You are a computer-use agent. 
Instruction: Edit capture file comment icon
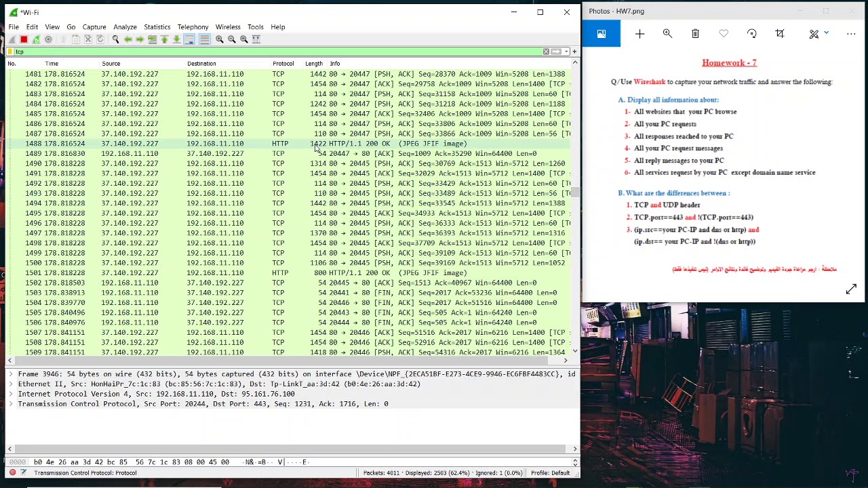pos(24,472)
